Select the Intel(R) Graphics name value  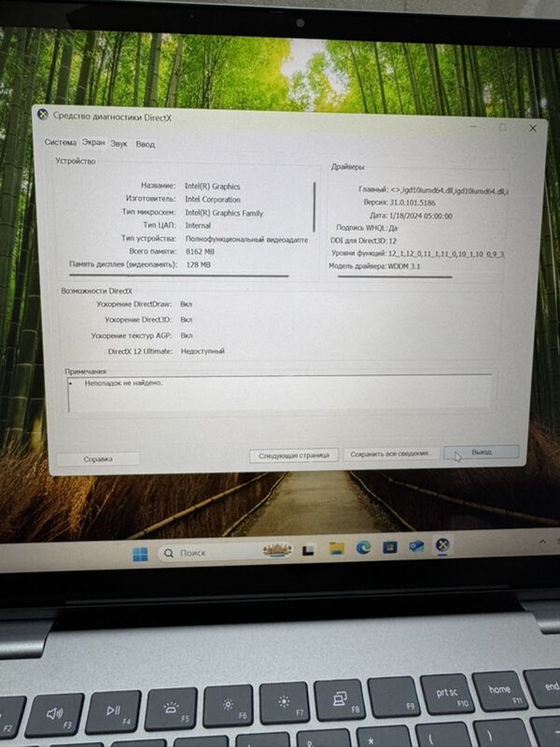point(213,187)
